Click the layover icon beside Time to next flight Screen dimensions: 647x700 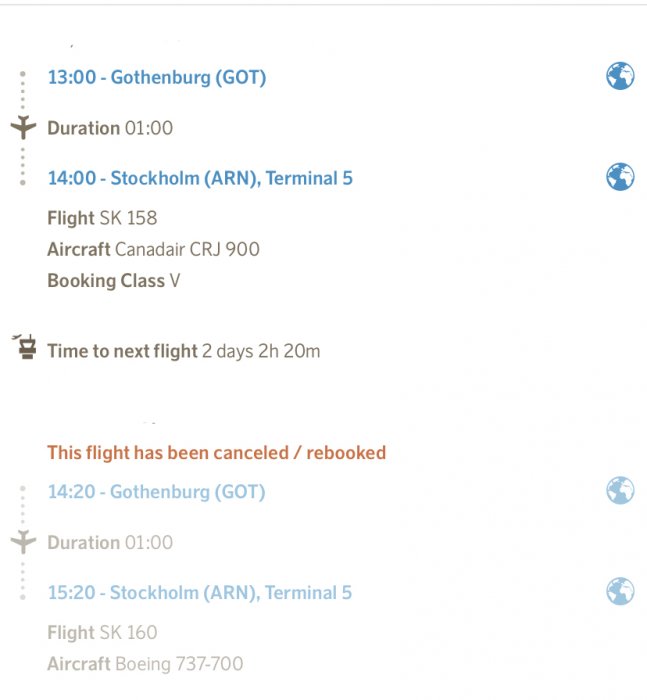click(x=24, y=349)
